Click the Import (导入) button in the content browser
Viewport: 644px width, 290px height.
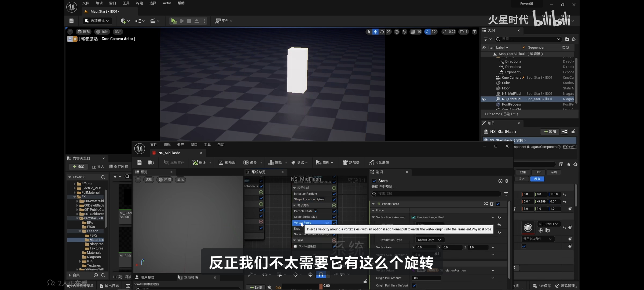(x=98, y=167)
